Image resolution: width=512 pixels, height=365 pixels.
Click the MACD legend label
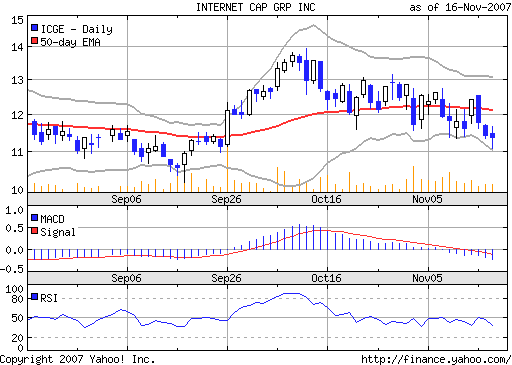point(52,219)
